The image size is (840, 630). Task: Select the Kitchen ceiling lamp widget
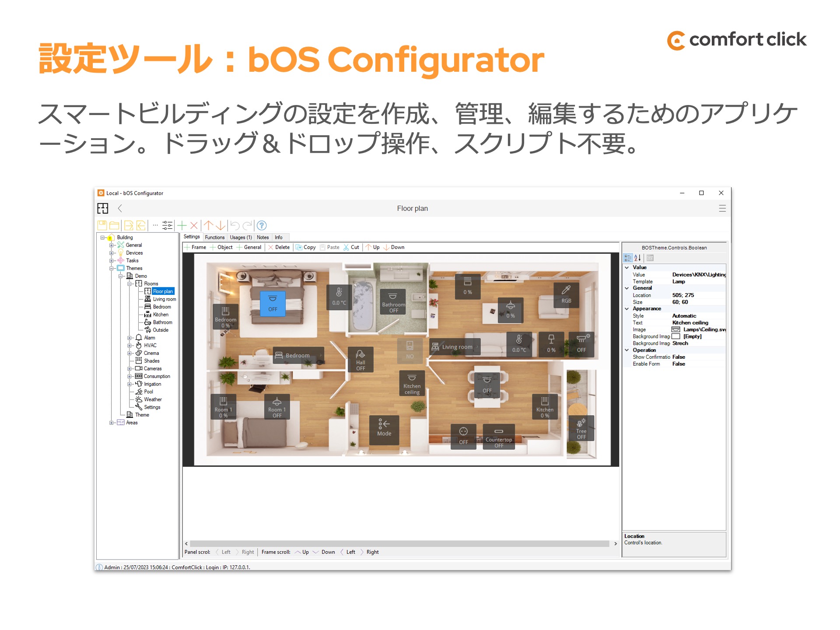[412, 383]
